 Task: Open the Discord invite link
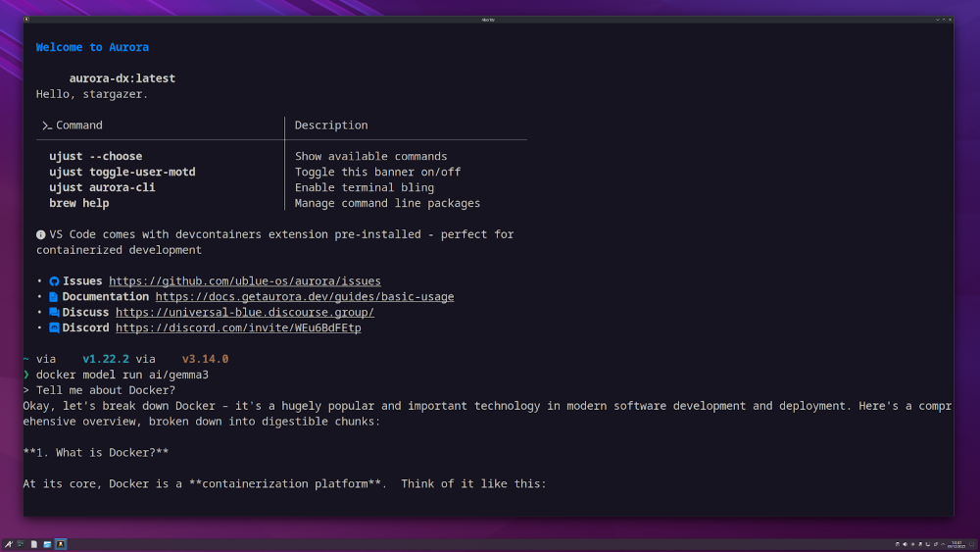(238, 328)
